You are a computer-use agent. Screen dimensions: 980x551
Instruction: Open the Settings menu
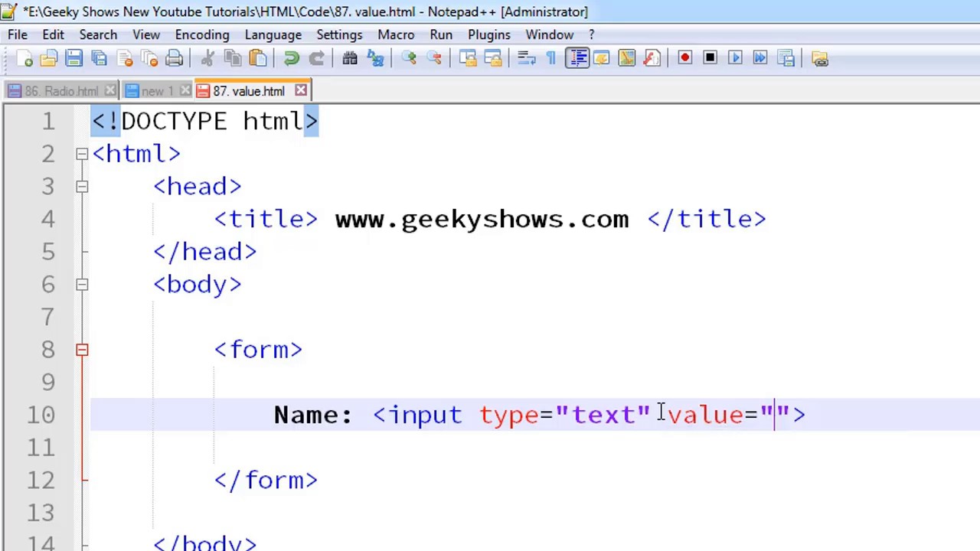coord(339,34)
